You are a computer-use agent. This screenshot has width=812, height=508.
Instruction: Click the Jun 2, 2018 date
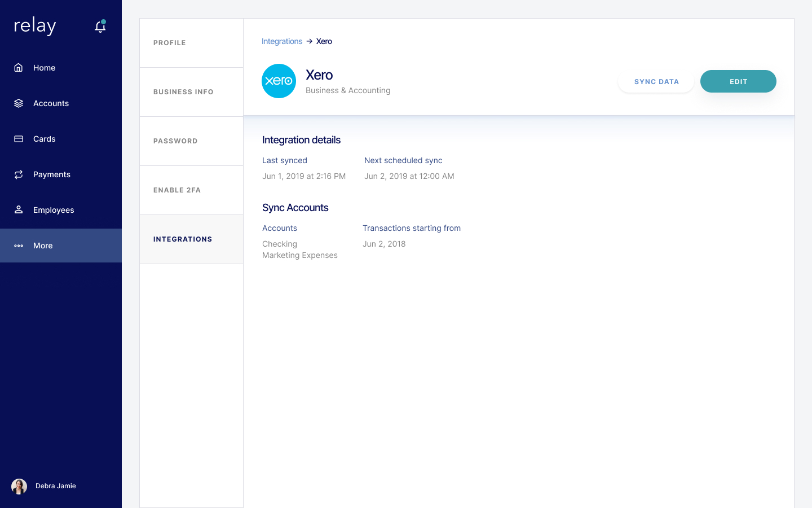[x=384, y=244]
